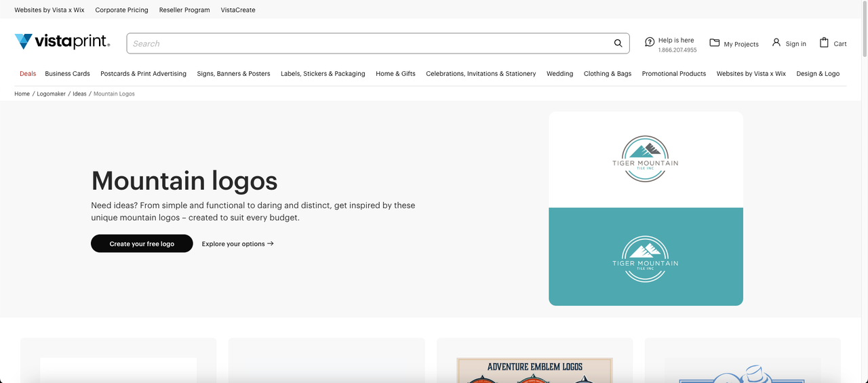Click Help is here text
Screen dimensions: 868x383
pyautogui.click(x=676, y=40)
